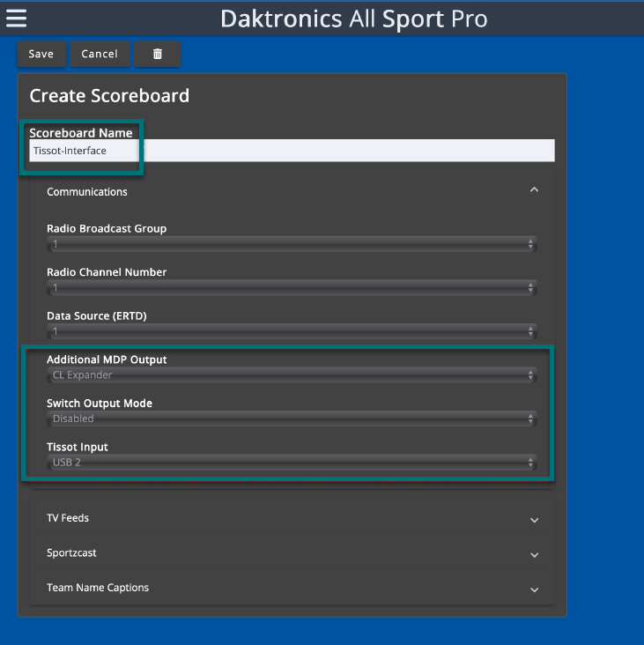Image resolution: width=644 pixels, height=645 pixels.
Task: Expand the TV Feeds section by its label
Action: pyautogui.click(x=68, y=518)
